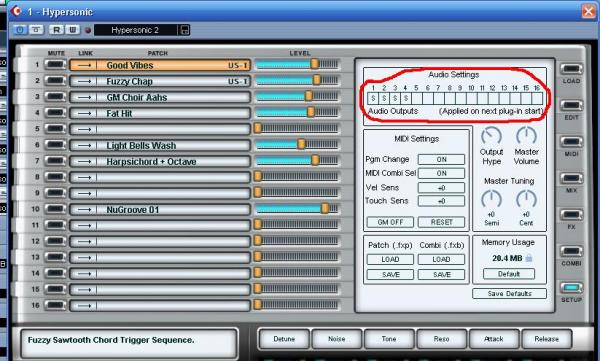The height and width of the screenshot is (361, 600).
Task: Toggle Pgm Change ON setting
Action: click(x=441, y=159)
